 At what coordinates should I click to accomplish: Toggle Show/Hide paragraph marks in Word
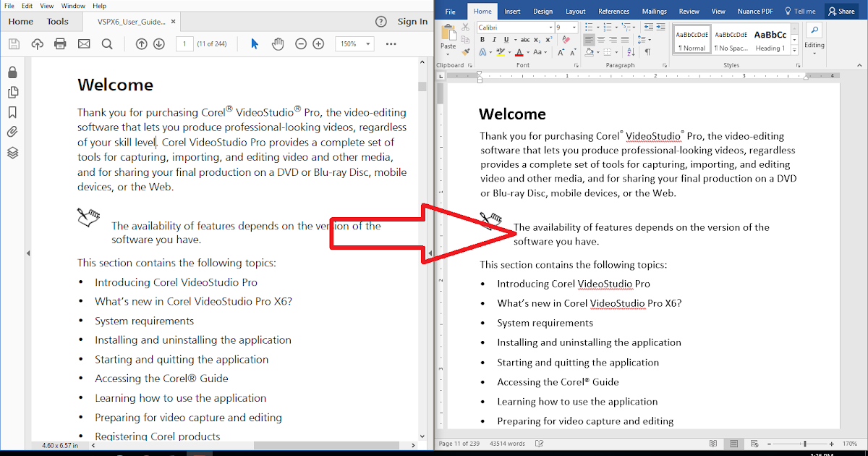(647, 52)
